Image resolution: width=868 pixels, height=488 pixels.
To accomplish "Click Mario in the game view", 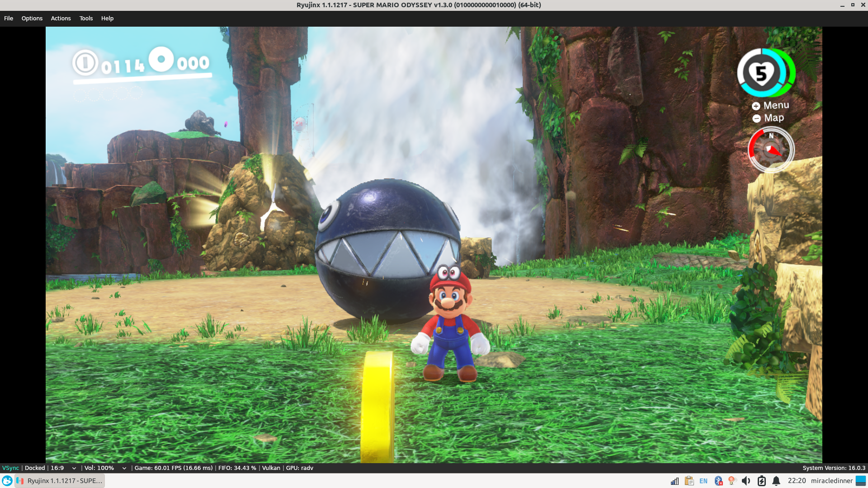I will (x=451, y=324).
